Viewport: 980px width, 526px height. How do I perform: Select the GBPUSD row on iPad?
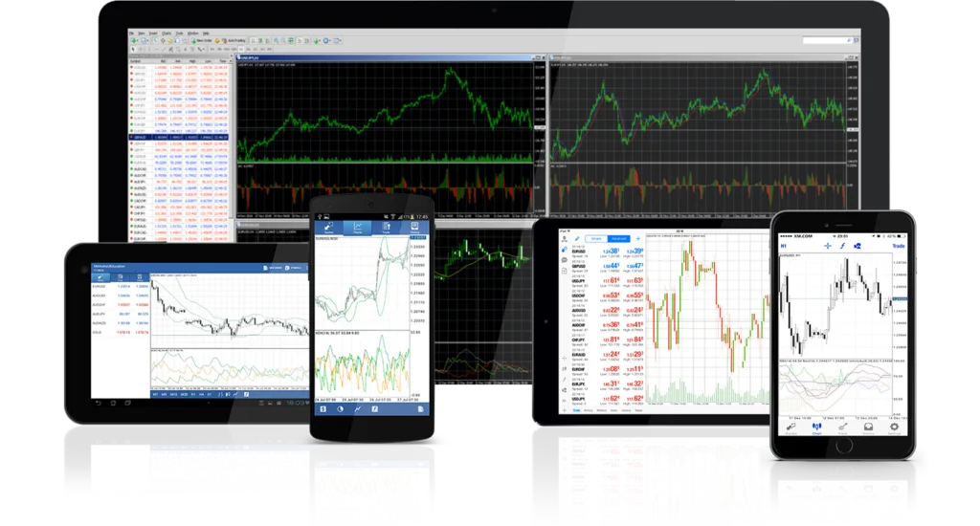(x=608, y=267)
